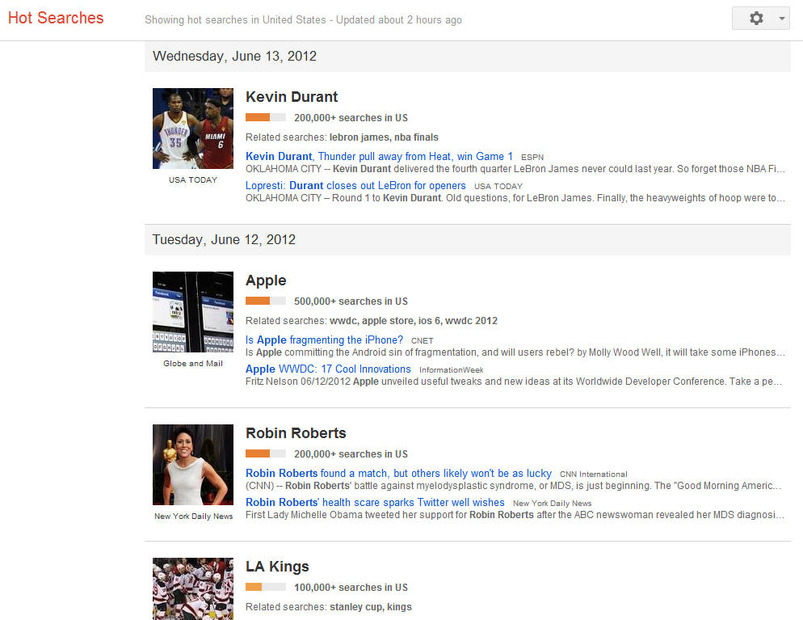Screen dimensions: 803x620
Task: Click the CNN International source label
Action: click(x=593, y=474)
